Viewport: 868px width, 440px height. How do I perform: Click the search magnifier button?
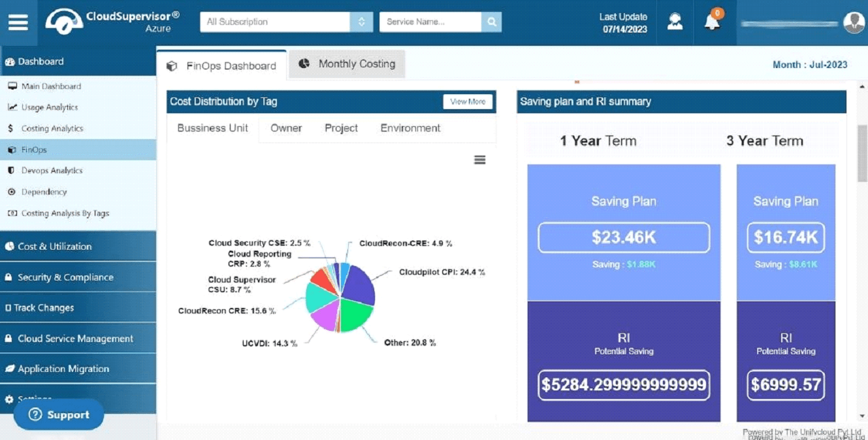point(492,22)
